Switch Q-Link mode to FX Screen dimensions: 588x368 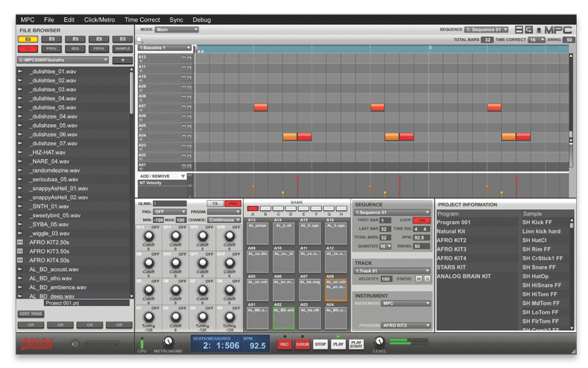215,204
